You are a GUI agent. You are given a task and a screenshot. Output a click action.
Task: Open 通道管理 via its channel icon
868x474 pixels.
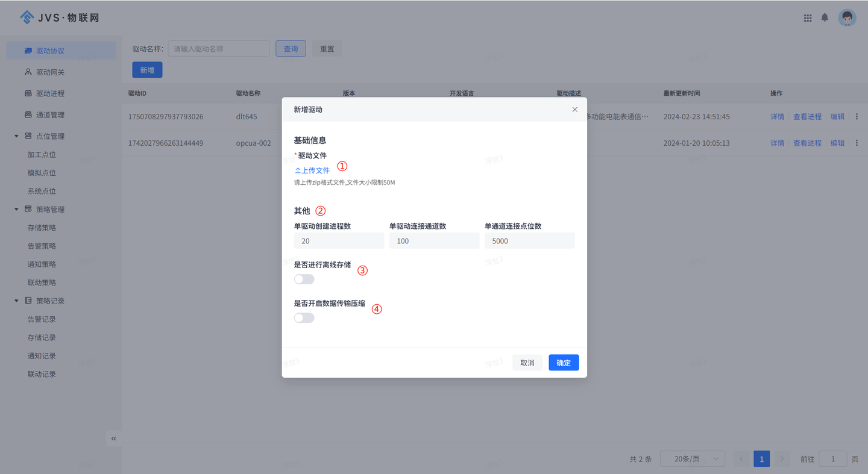coord(28,114)
